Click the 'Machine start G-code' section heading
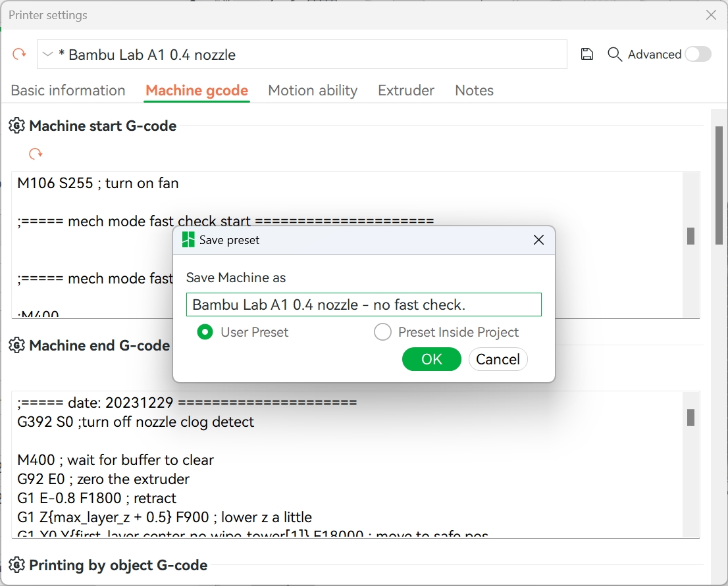The width and height of the screenshot is (728, 586). coord(103,126)
